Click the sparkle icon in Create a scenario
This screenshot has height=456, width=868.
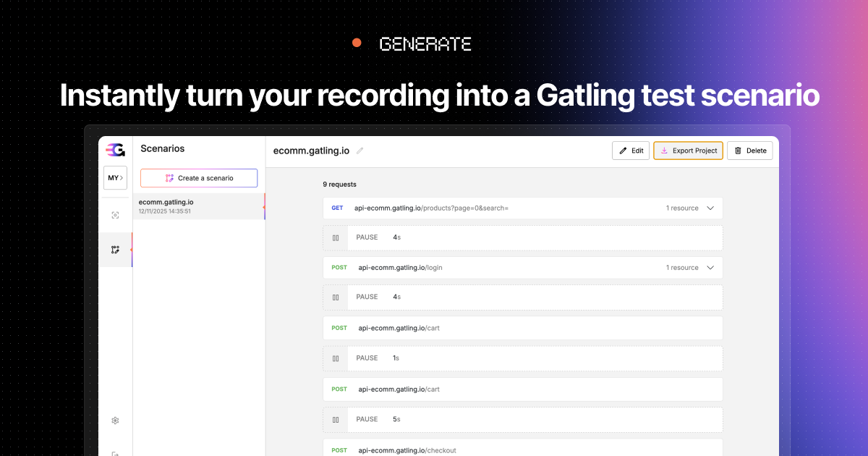tap(170, 177)
